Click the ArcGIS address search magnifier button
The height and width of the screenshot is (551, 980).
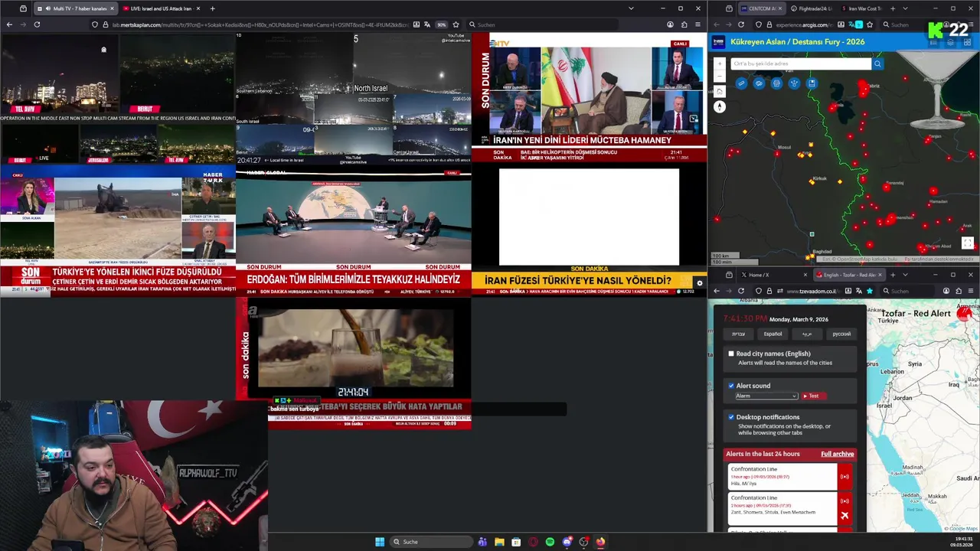(877, 64)
